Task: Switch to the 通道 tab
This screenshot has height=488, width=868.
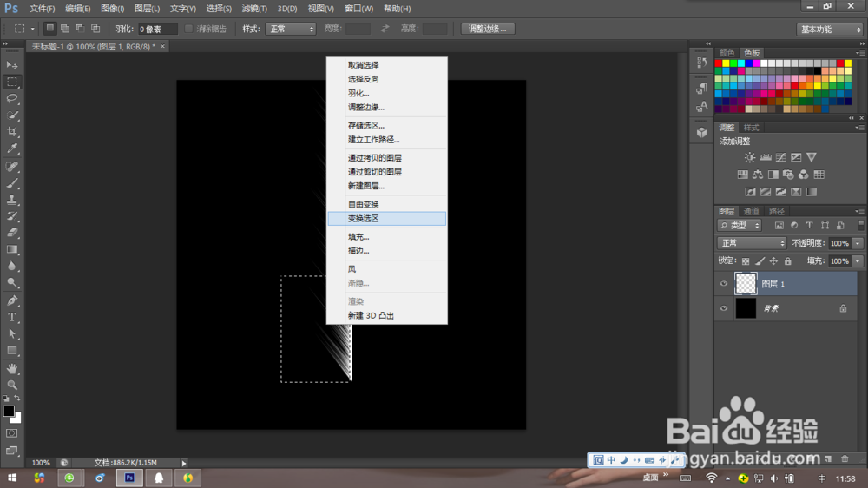Action: (x=751, y=211)
